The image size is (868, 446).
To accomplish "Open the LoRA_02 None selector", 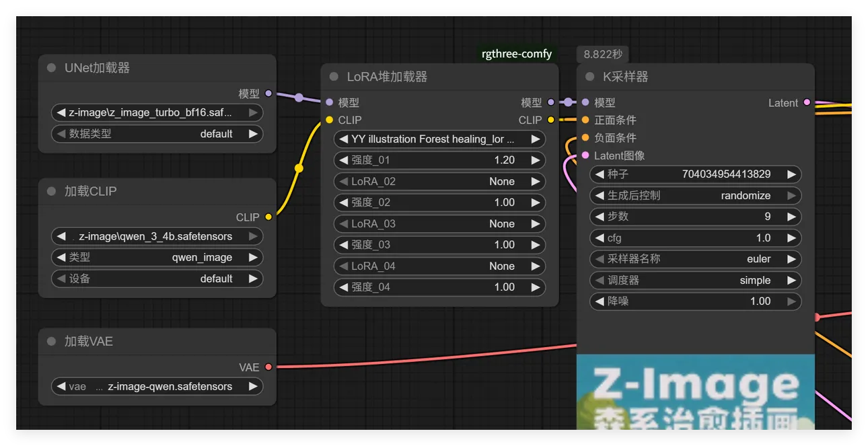I will point(439,182).
